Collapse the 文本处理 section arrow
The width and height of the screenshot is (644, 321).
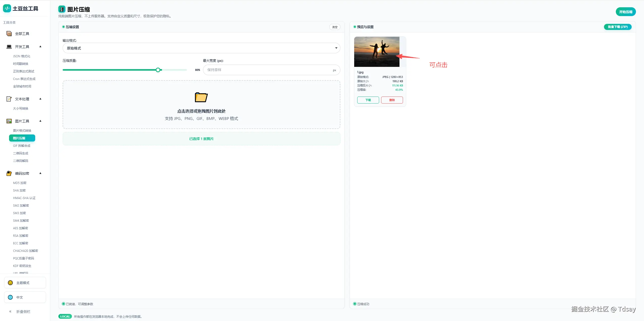click(40, 99)
